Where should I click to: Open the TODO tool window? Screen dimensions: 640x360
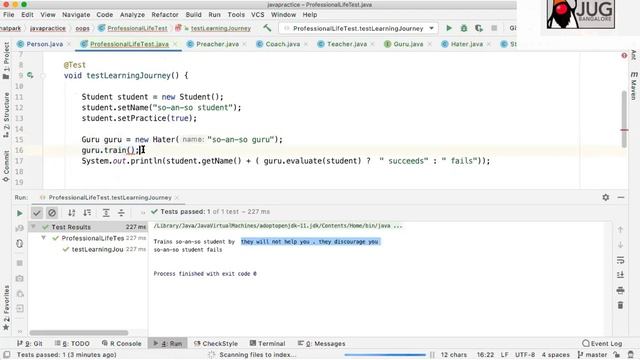tap(72, 343)
